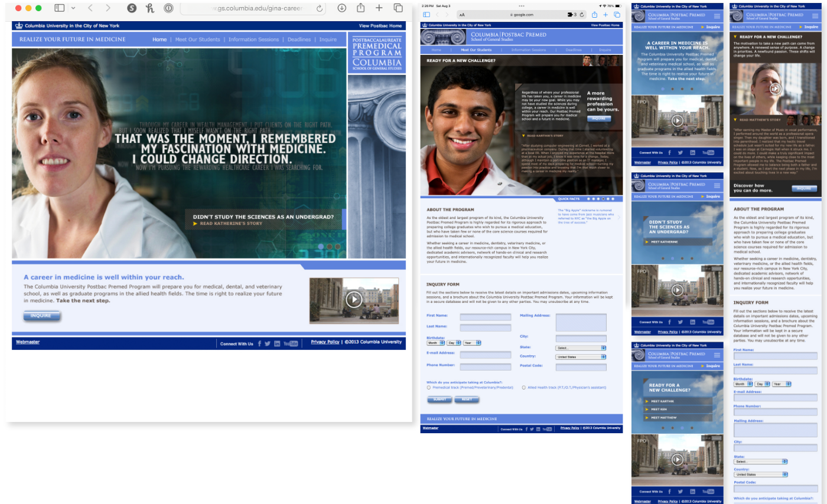Go back in the desktop Safari toolbar
This screenshot has height=504, width=827.
pos(90,8)
